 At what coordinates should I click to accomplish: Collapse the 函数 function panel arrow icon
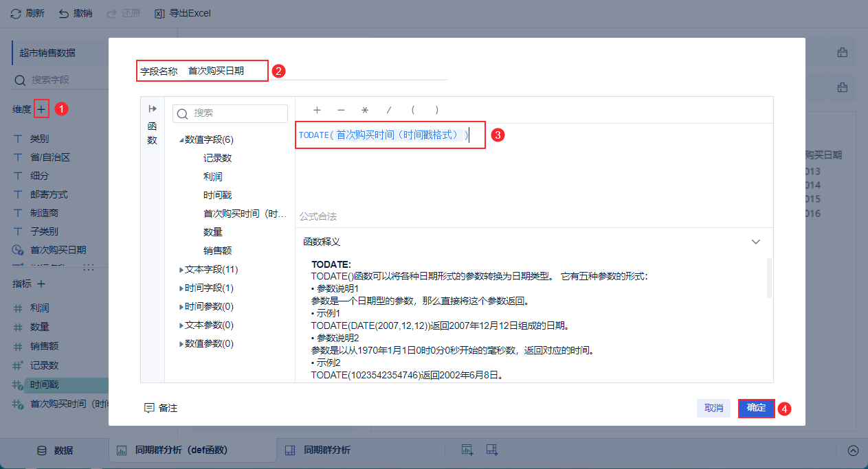point(153,108)
